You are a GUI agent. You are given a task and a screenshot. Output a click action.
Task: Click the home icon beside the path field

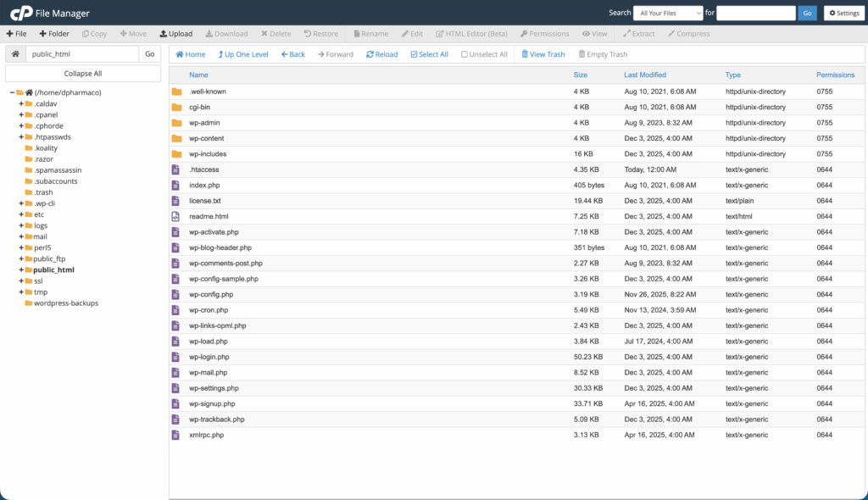click(x=14, y=54)
